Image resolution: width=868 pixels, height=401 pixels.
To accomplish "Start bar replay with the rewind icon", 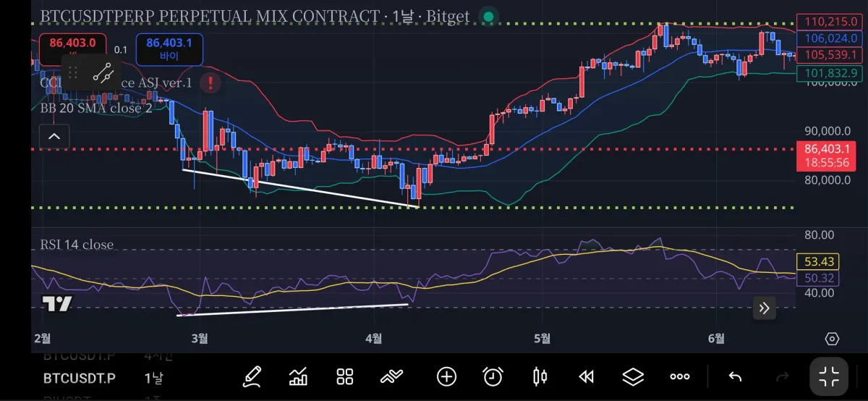I will pos(586,376).
